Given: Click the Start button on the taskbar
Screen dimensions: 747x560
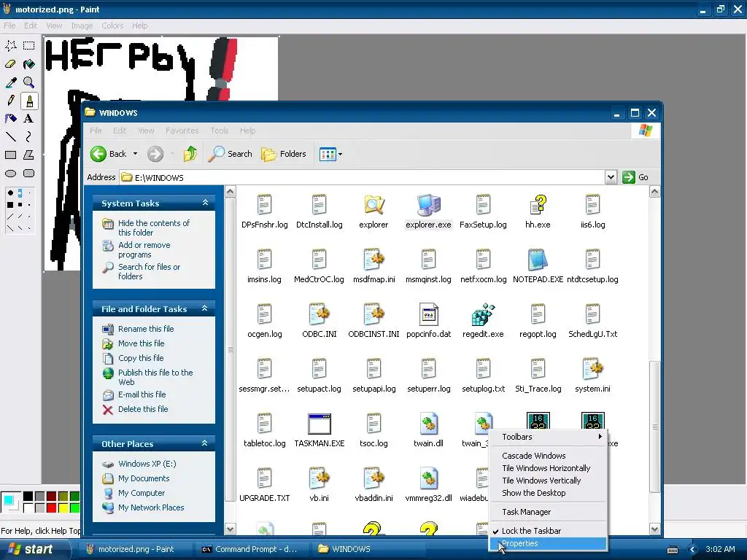Looking at the screenshot, I should (x=32, y=549).
